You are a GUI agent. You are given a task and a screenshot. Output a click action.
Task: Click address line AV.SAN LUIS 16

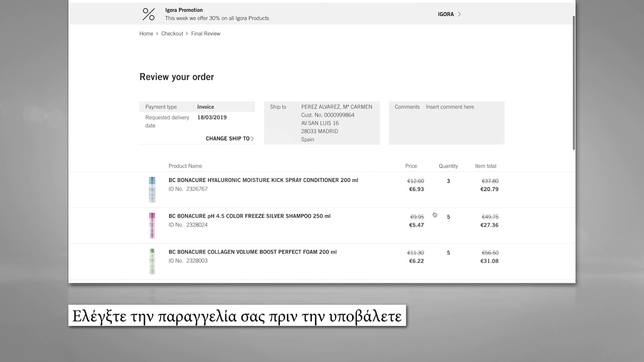tap(320, 123)
